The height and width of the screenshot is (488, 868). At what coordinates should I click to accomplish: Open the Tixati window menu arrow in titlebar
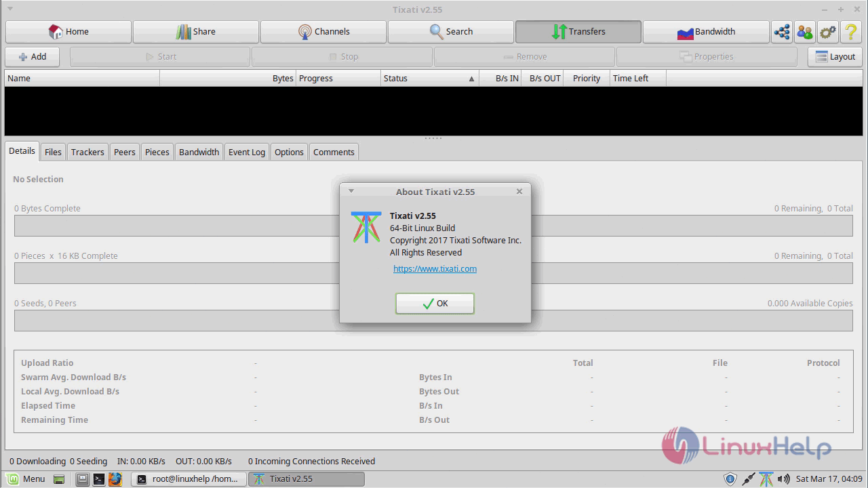[x=9, y=9]
